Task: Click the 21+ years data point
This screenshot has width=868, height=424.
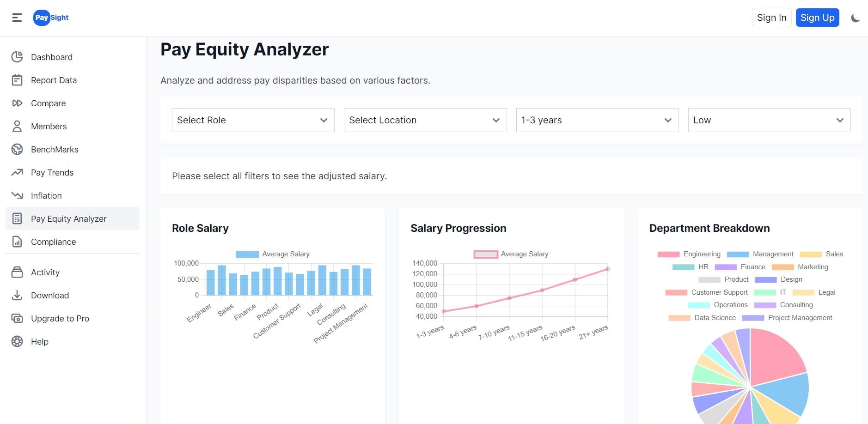Action: pos(608,269)
